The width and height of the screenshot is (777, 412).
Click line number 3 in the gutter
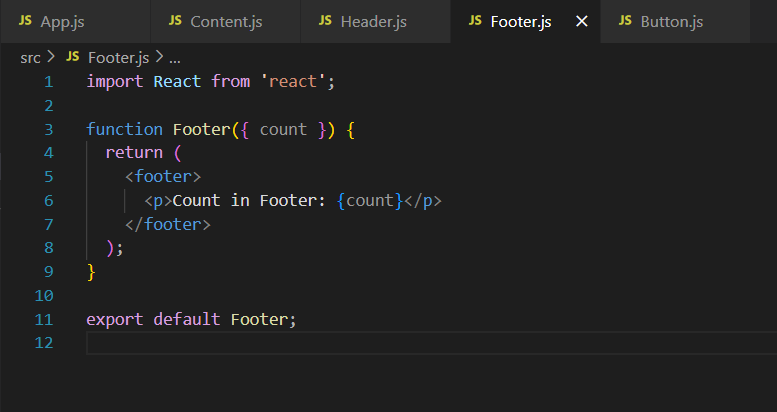(x=49, y=129)
